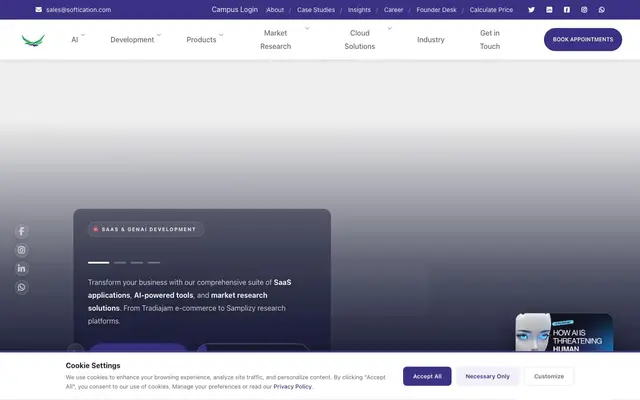Open the Get in Touch page

coord(490,40)
